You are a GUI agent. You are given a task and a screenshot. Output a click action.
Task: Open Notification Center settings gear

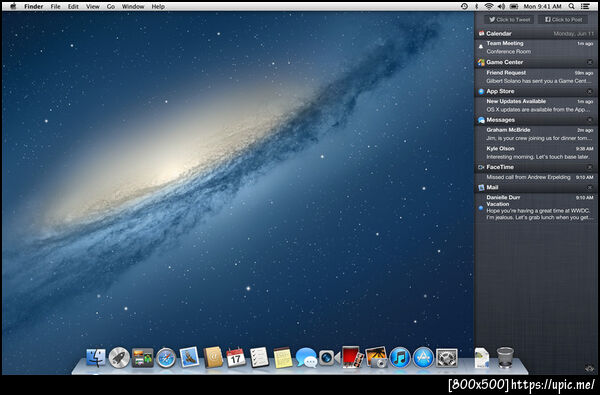pos(589,369)
